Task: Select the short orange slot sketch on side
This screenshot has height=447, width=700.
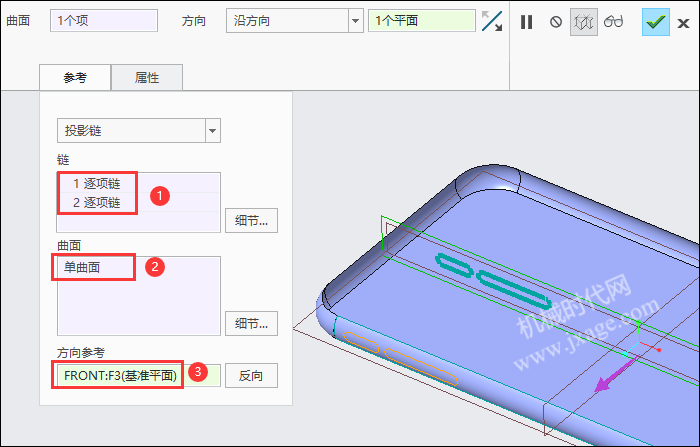Action: click(x=361, y=342)
